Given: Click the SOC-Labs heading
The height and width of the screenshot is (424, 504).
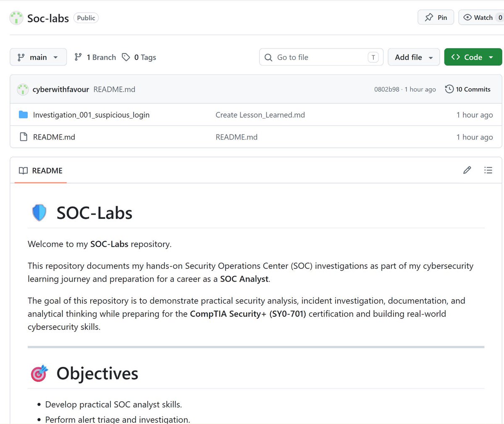Looking at the screenshot, I should 94,213.
